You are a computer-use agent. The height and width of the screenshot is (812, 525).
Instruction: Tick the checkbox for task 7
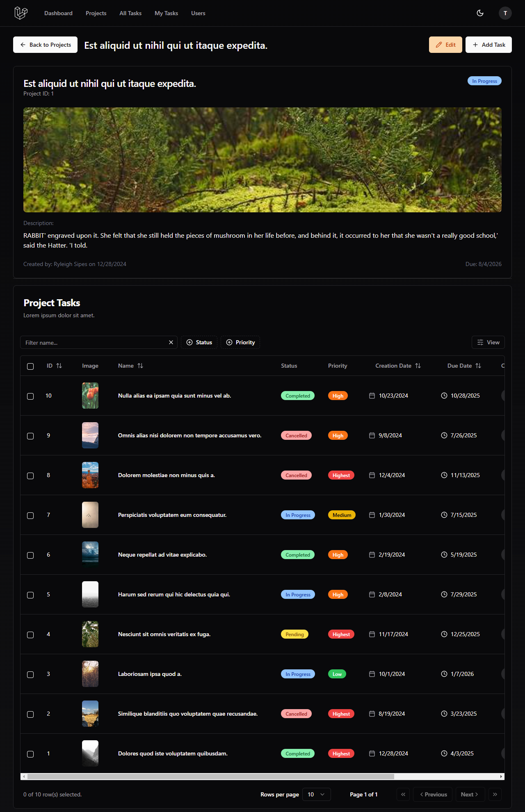(30, 515)
